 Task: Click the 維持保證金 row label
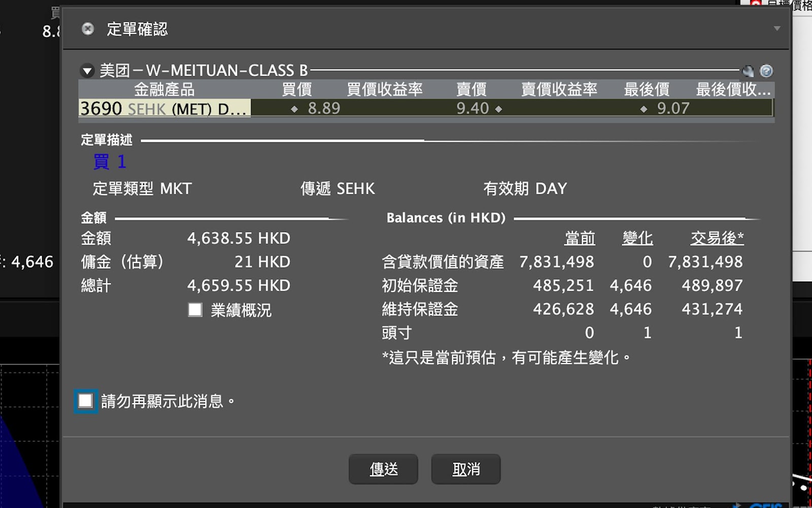pyautogui.click(x=420, y=309)
